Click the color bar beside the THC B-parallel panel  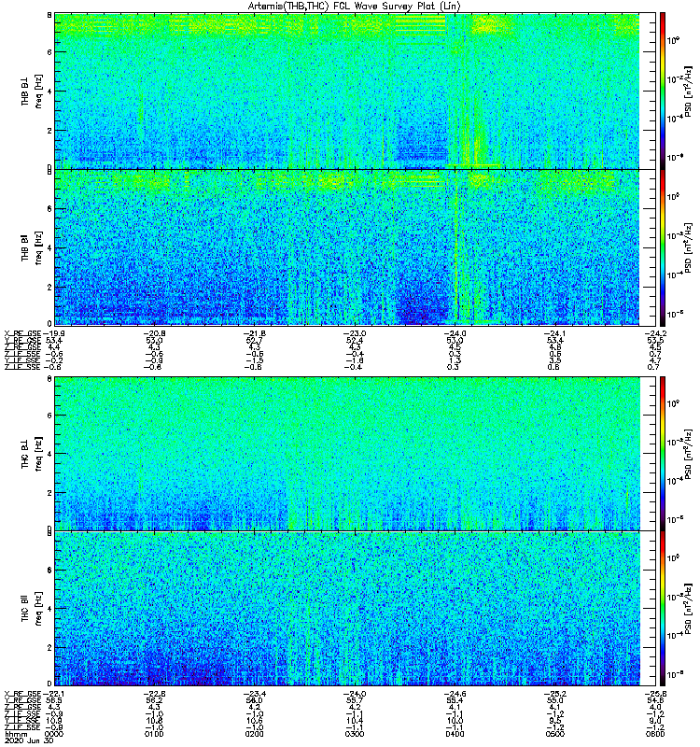(x=663, y=609)
